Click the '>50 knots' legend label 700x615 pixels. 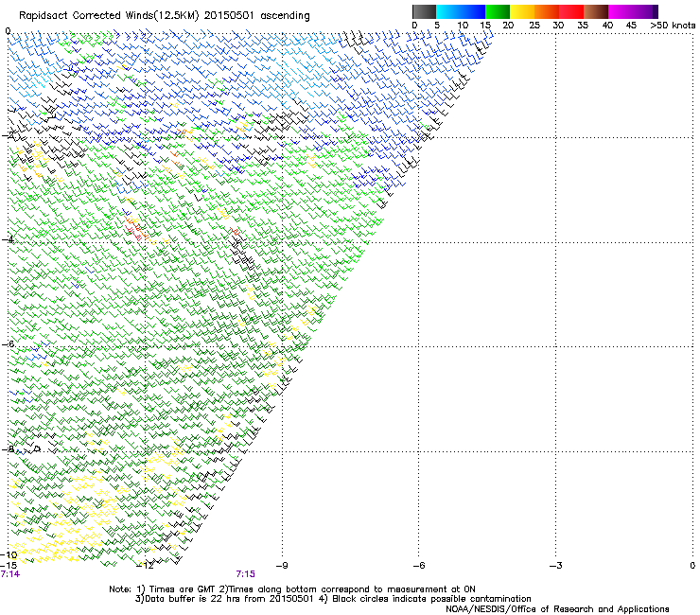coord(673,26)
